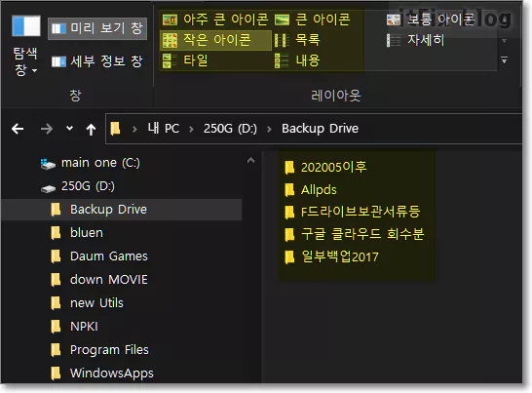Click Backup Drive breadcrumb in address bar
This screenshot has width=532, height=393.
[320, 129]
